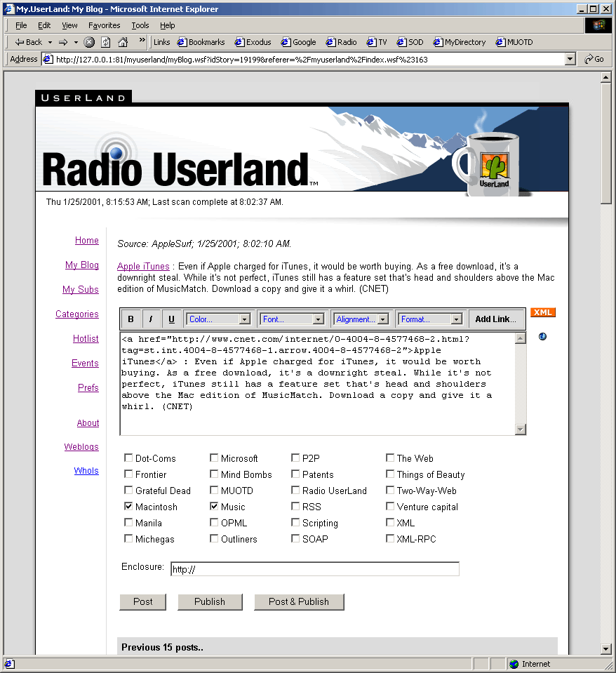Viewport: 616px width, 673px height.
Task: Open the Favorites menu
Action: (104, 25)
